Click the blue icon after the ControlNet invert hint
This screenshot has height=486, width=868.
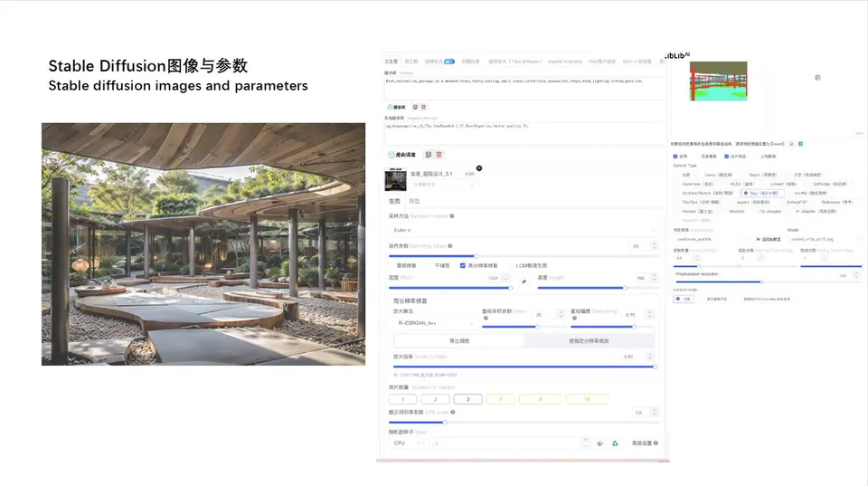coord(800,144)
